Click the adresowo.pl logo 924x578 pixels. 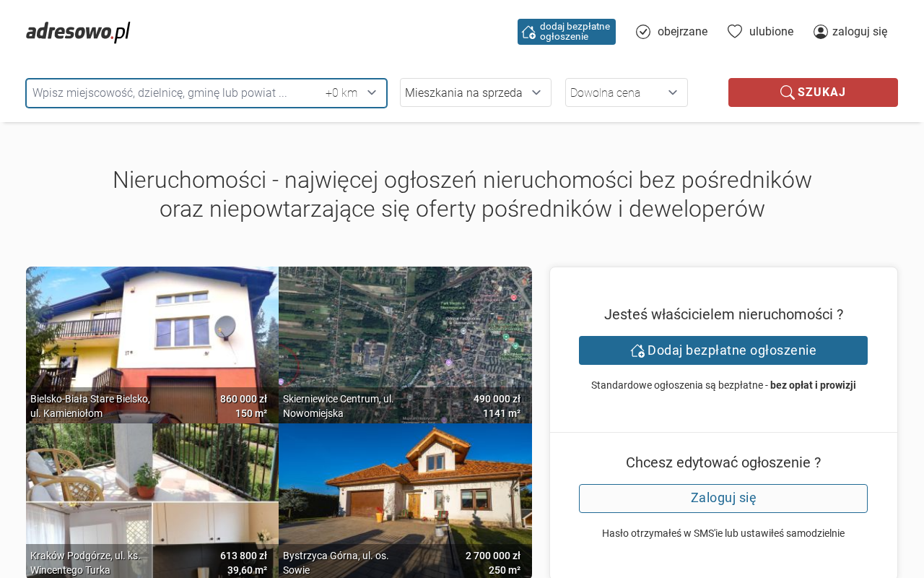coord(78,32)
